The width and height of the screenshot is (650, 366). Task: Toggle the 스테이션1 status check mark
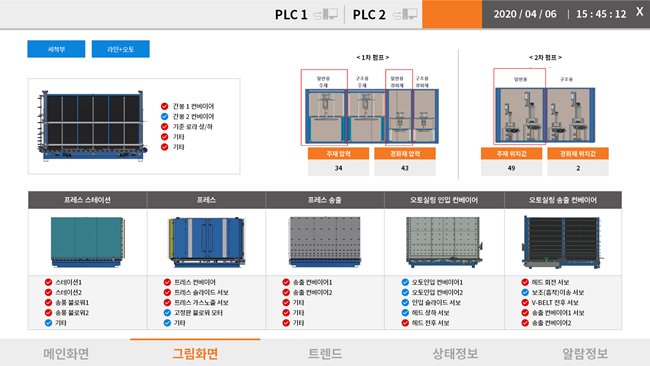pos(49,282)
